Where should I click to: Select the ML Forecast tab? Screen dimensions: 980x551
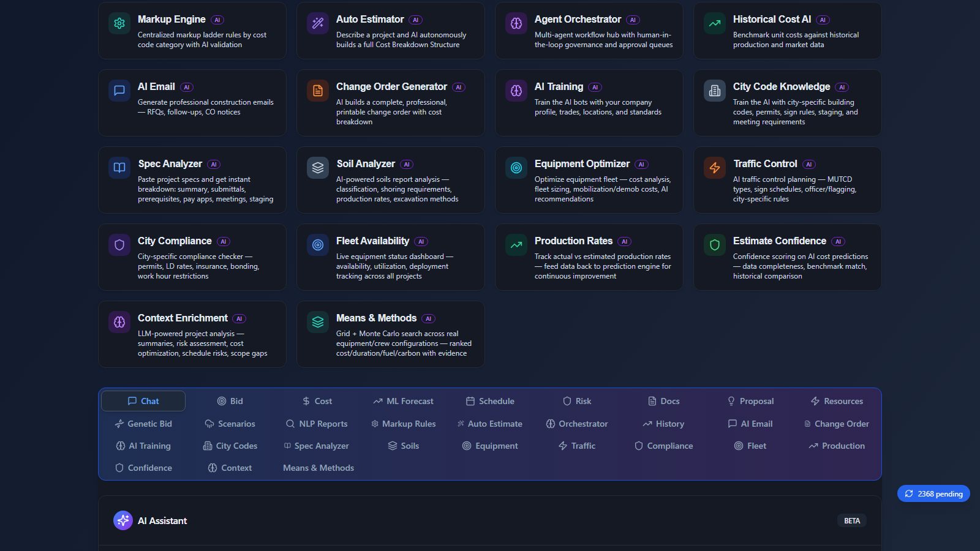(x=403, y=401)
